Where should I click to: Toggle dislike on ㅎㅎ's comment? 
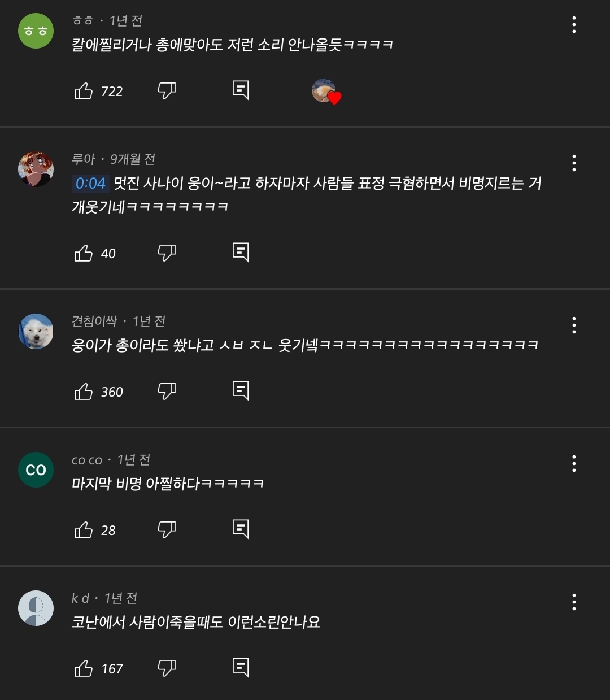pos(167,90)
